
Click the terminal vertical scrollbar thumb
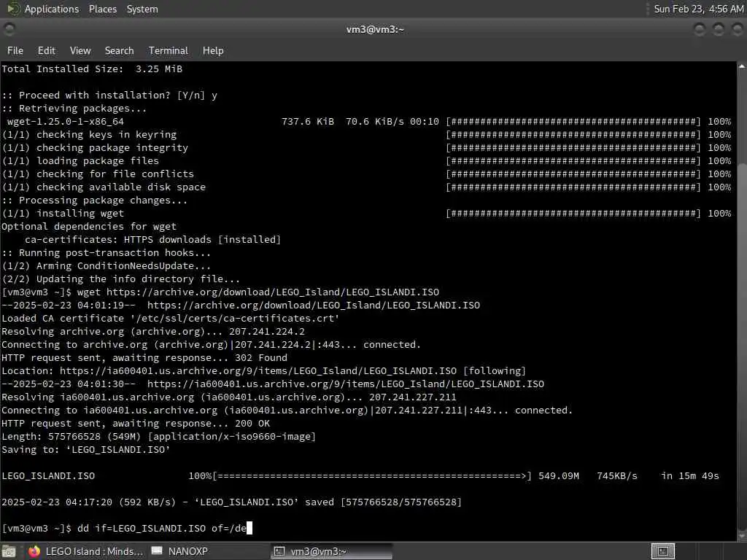[x=742, y=346]
